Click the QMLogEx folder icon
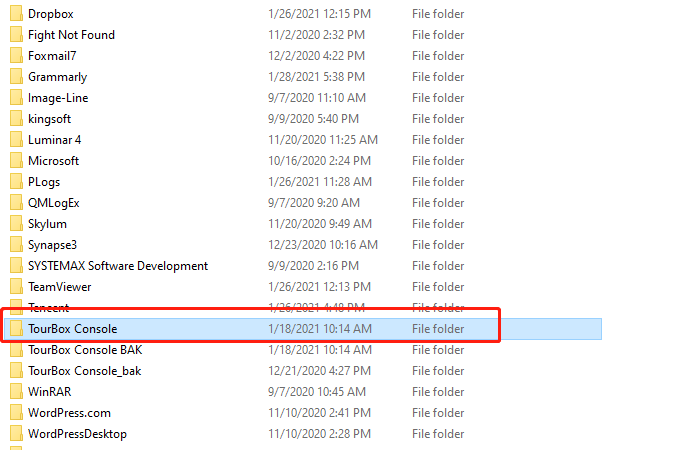 tap(16, 203)
